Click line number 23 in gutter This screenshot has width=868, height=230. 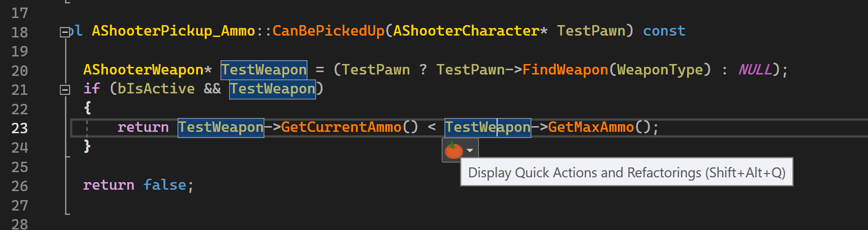coord(19,129)
